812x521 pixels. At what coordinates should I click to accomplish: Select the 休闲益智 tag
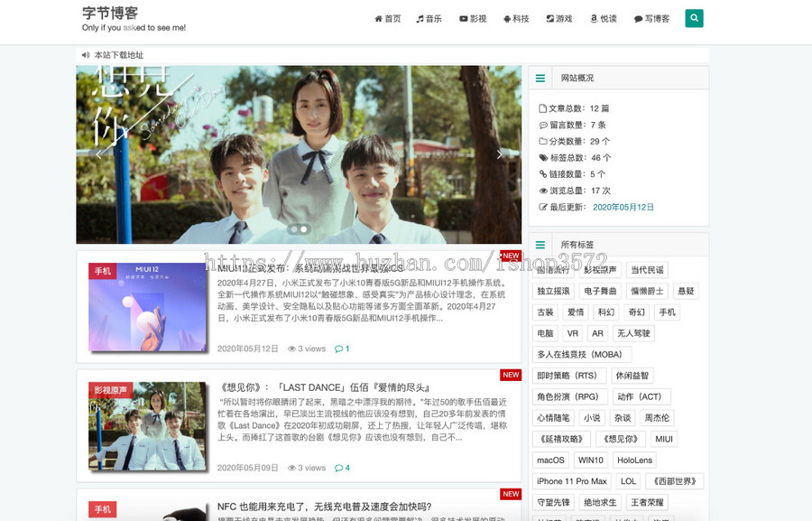pyautogui.click(x=632, y=376)
